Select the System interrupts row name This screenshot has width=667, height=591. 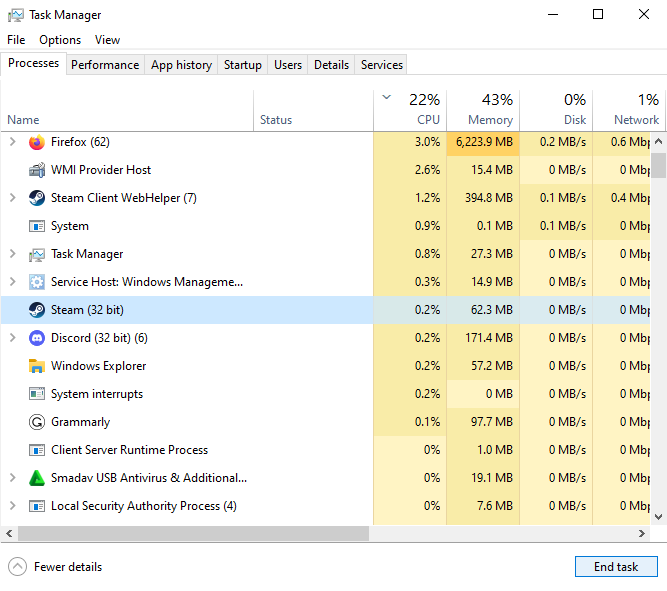97,394
